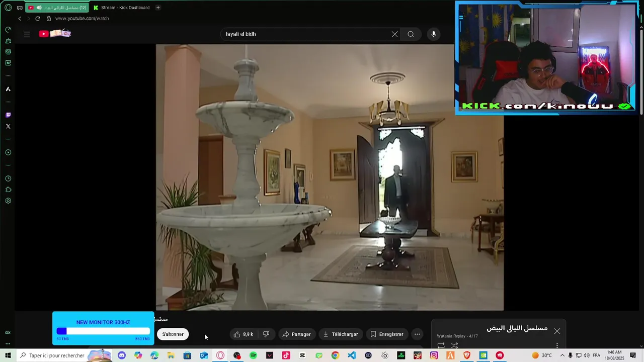This screenshot has width=644, height=362.
Task: Open the notification center icon
Action: (x=633, y=355)
